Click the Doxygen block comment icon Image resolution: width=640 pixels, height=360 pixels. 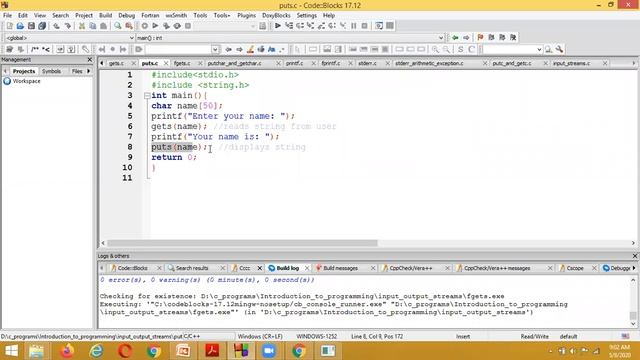(x=35, y=49)
